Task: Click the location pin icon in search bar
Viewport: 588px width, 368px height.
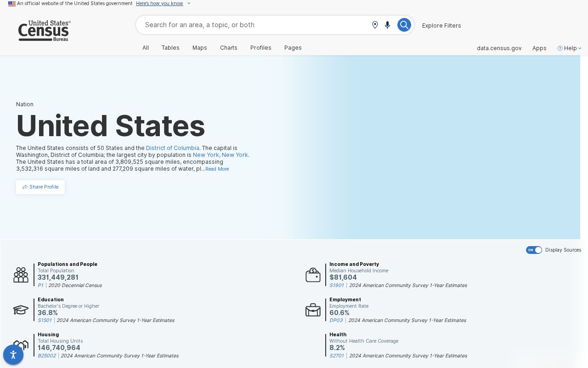Action: pyautogui.click(x=375, y=25)
